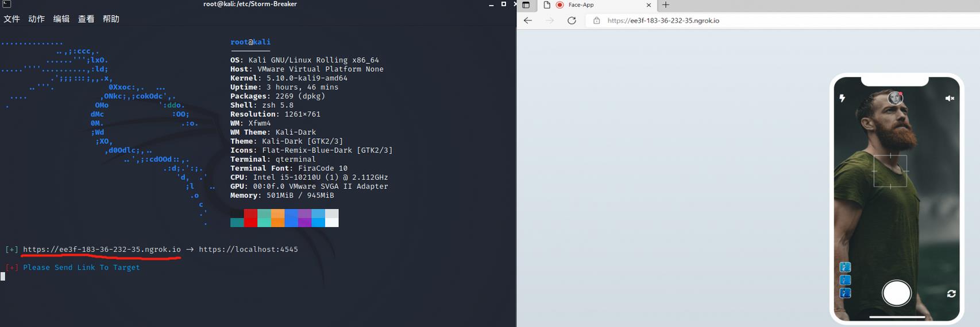
Task: Open the 动作 menu in terminal
Action: pyautogui.click(x=36, y=19)
